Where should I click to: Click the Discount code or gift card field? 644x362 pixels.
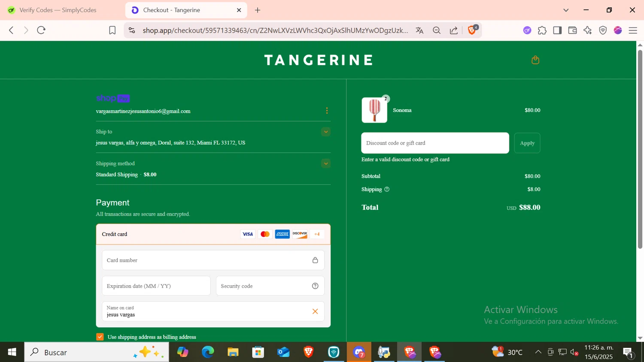click(435, 143)
